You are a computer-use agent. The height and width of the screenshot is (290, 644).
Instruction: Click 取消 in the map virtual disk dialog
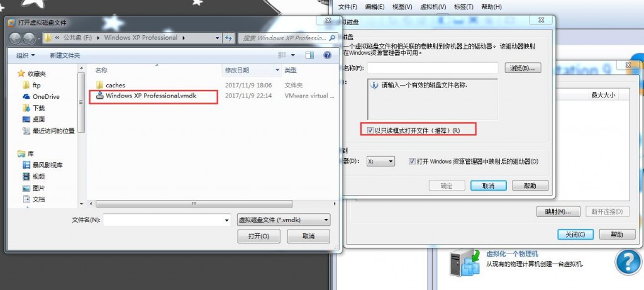click(488, 186)
